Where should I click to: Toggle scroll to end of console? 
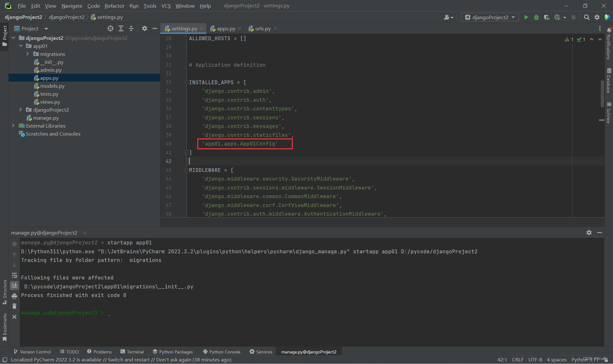14,286
